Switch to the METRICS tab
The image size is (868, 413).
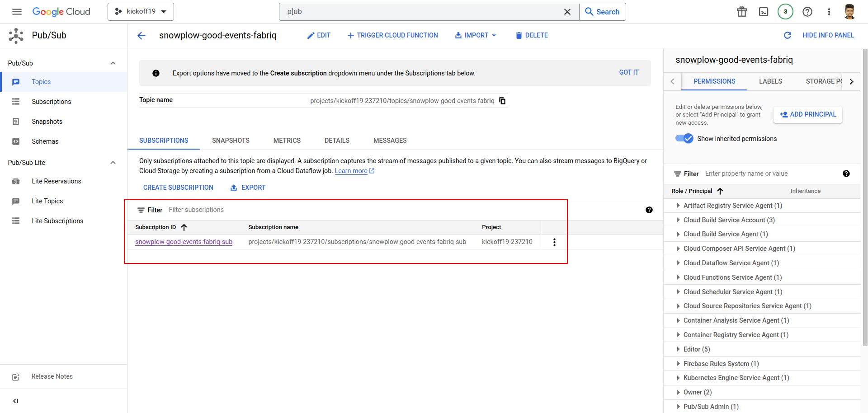pyautogui.click(x=287, y=141)
